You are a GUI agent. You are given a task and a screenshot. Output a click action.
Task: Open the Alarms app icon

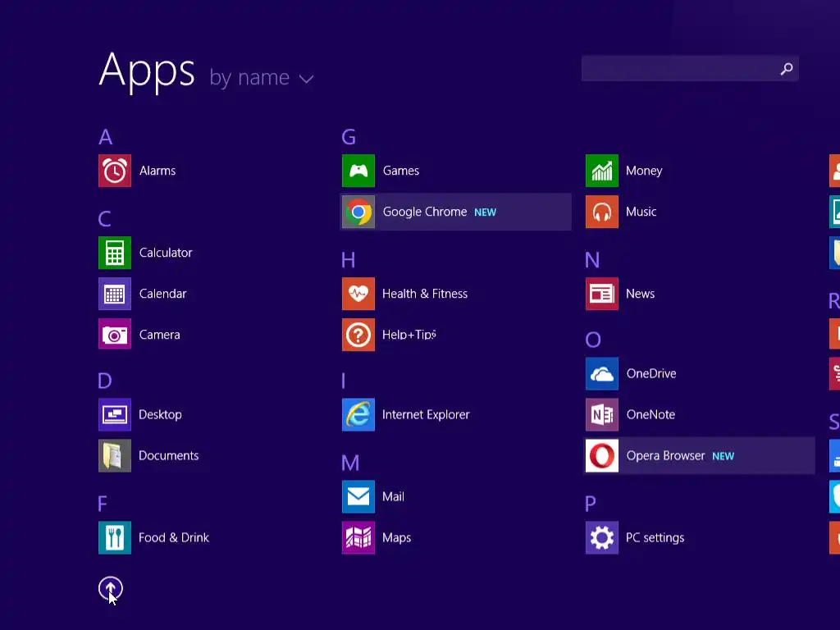coord(115,171)
